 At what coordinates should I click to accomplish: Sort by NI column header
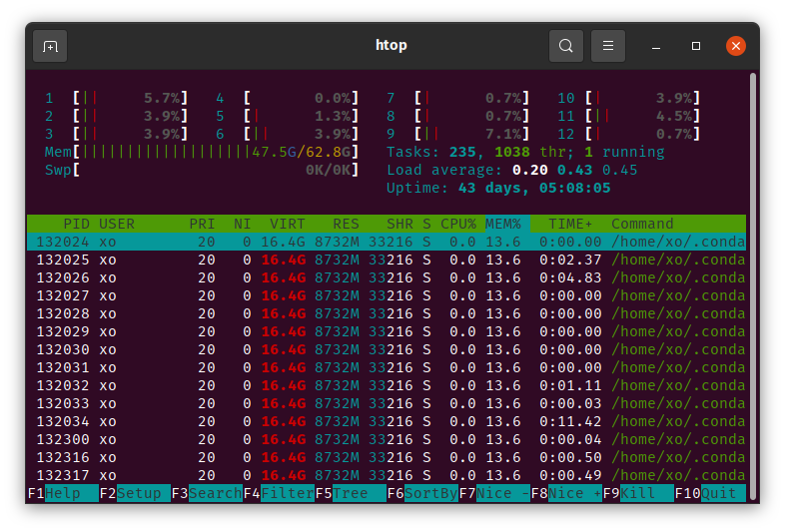(x=243, y=224)
